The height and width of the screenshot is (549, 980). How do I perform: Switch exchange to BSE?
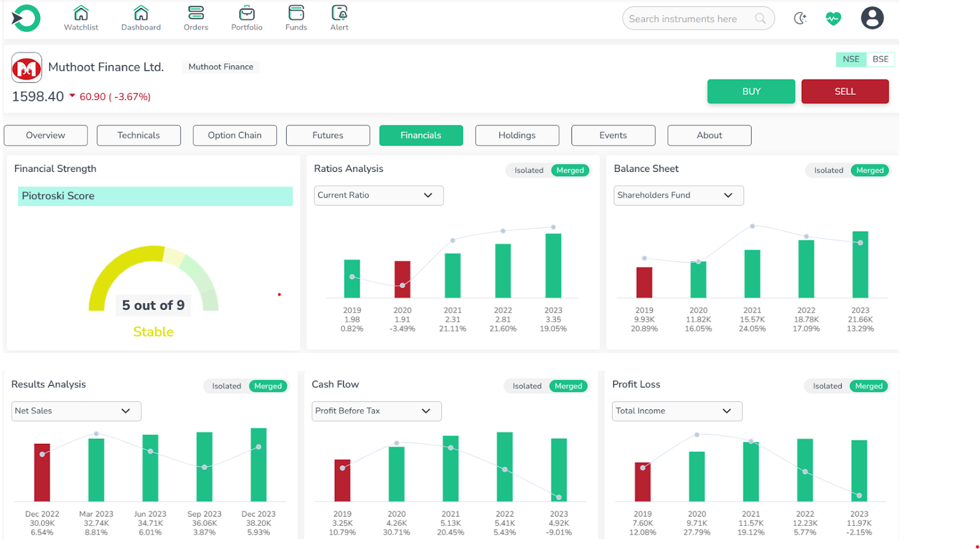[x=880, y=59]
